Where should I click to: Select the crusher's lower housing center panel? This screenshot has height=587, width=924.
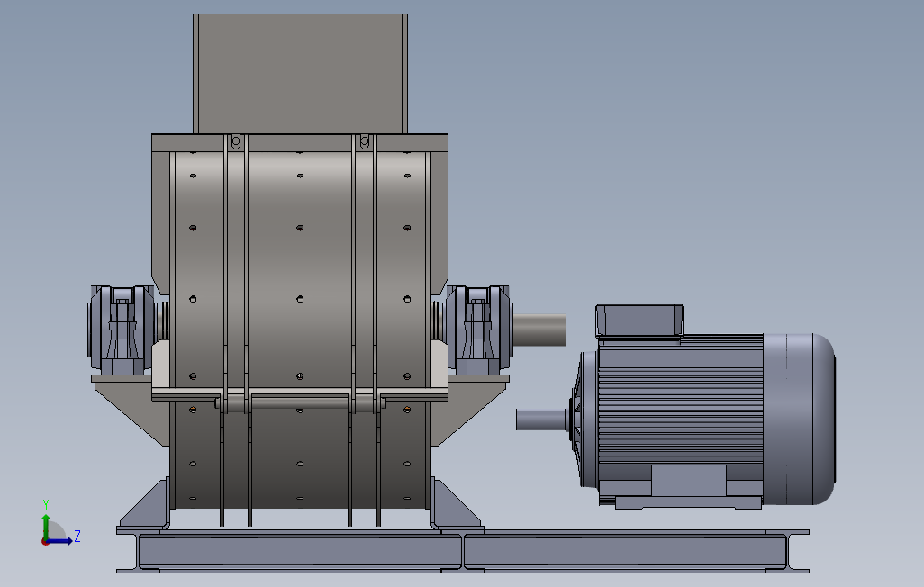click(x=300, y=456)
